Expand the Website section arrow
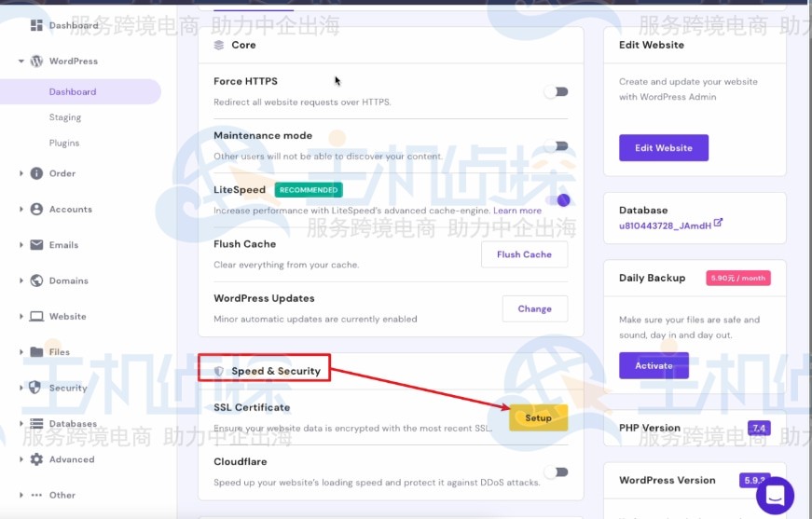Image resolution: width=812 pixels, height=519 pixels. click(x=21, y=316)
